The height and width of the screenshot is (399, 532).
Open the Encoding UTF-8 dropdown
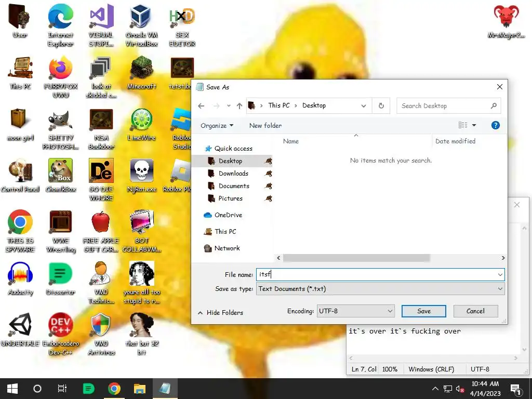356,311
